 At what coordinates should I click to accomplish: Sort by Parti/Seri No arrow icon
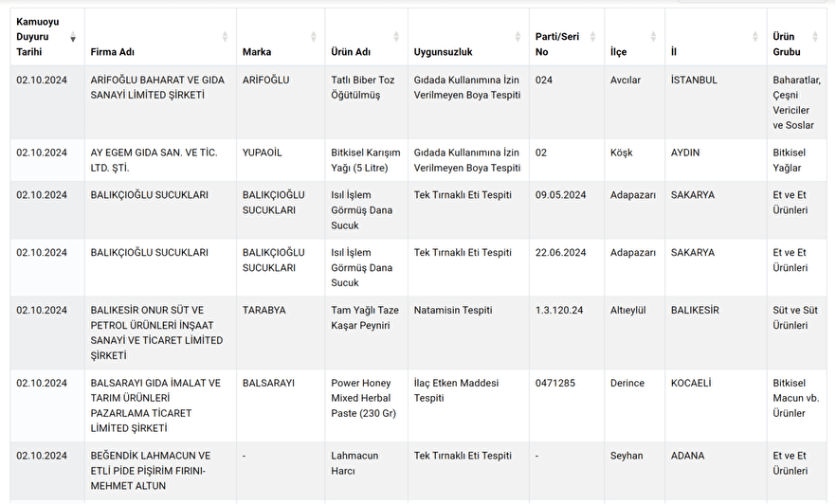click(592, 37)
